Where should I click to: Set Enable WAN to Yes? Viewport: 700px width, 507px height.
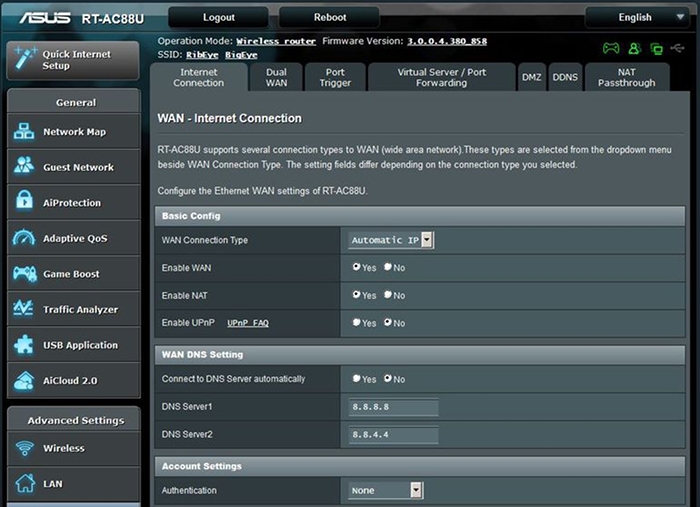(356, 267)
